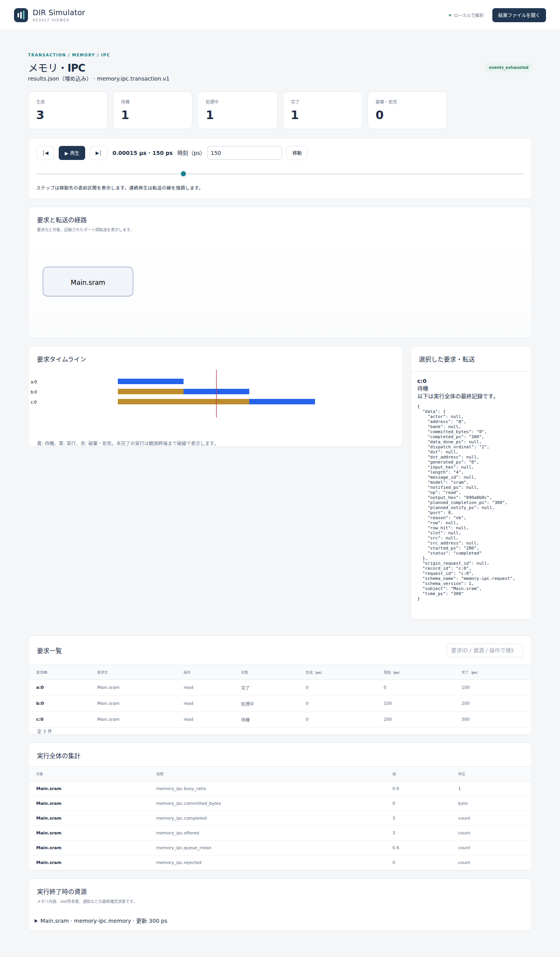The image size is (560, 957).
Task: Click the events_exhausted status badge
Action: point(509,67)
